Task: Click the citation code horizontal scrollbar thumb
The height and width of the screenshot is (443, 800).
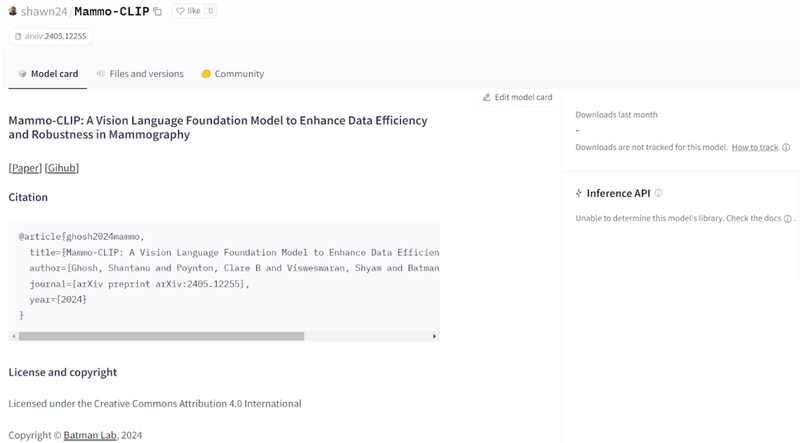Action: coord(161,337)
